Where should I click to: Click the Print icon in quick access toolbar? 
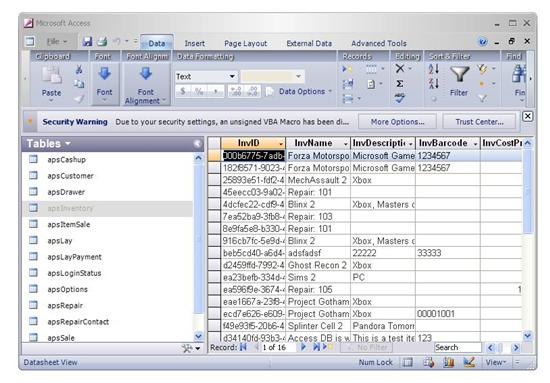[102, 42]
